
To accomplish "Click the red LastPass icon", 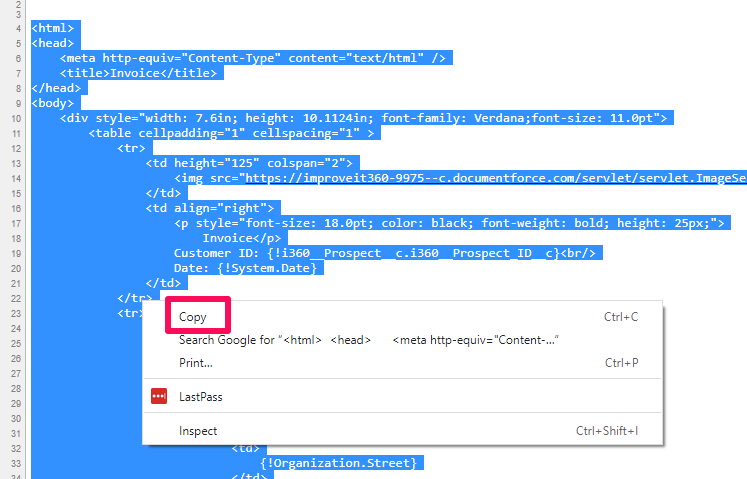I will click(159, 396).
